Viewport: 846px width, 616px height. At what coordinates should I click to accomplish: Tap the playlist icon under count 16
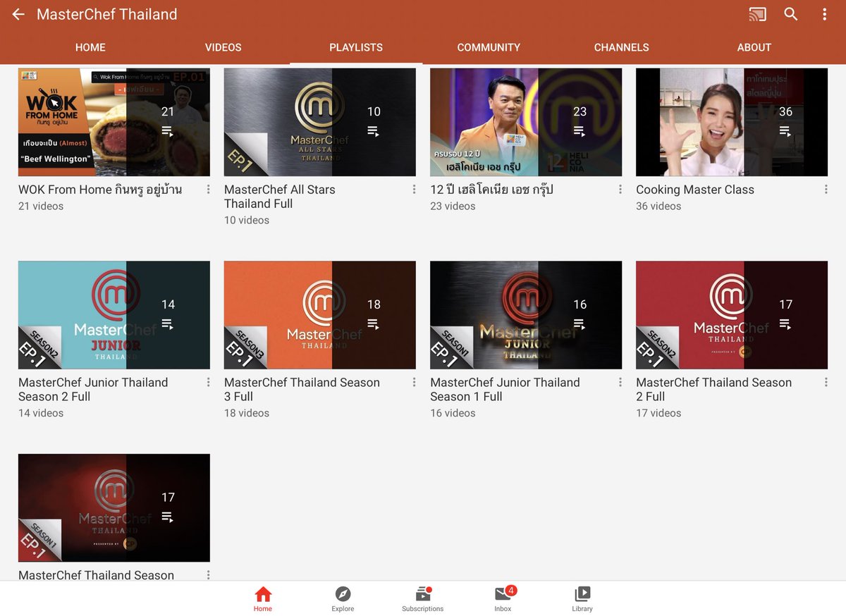(580, 324)
